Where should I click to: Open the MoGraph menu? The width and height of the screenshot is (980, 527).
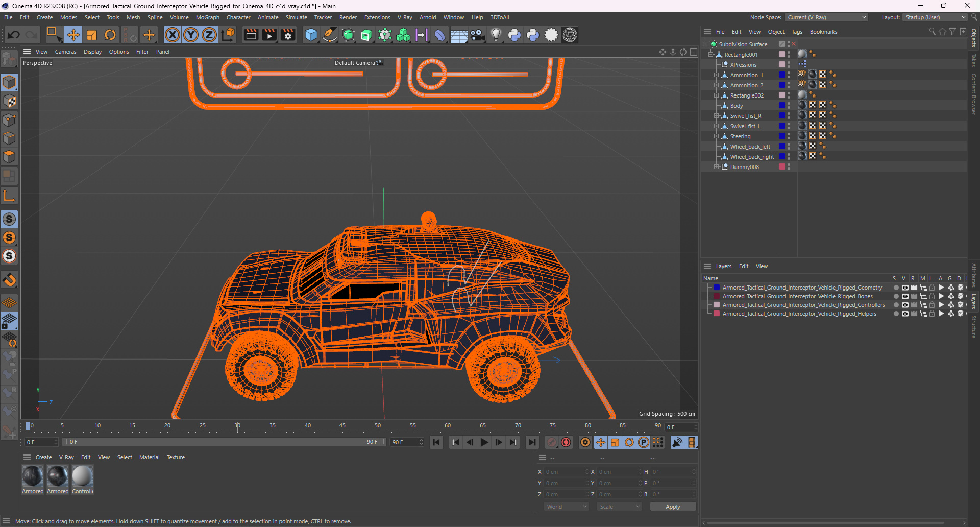click(207, 17)
